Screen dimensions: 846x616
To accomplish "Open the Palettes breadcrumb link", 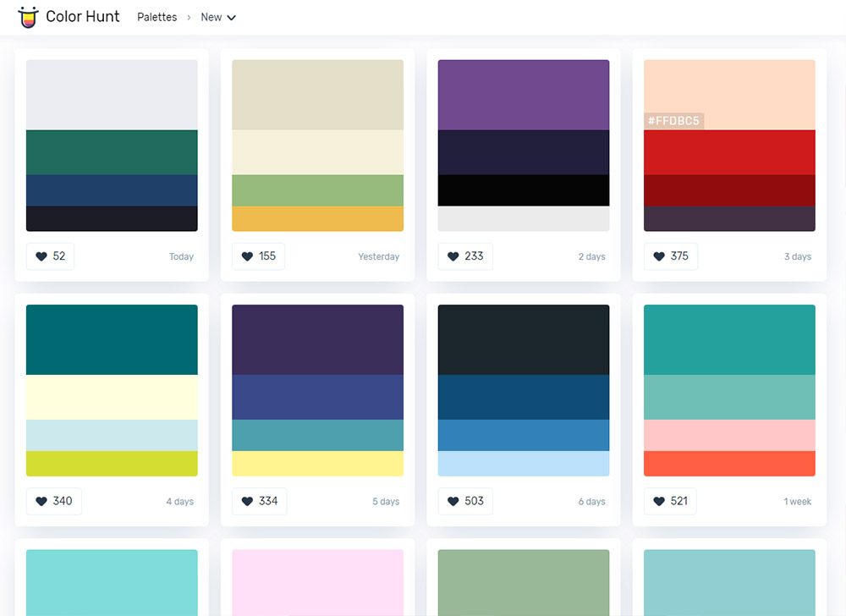I will coord(157,17).
